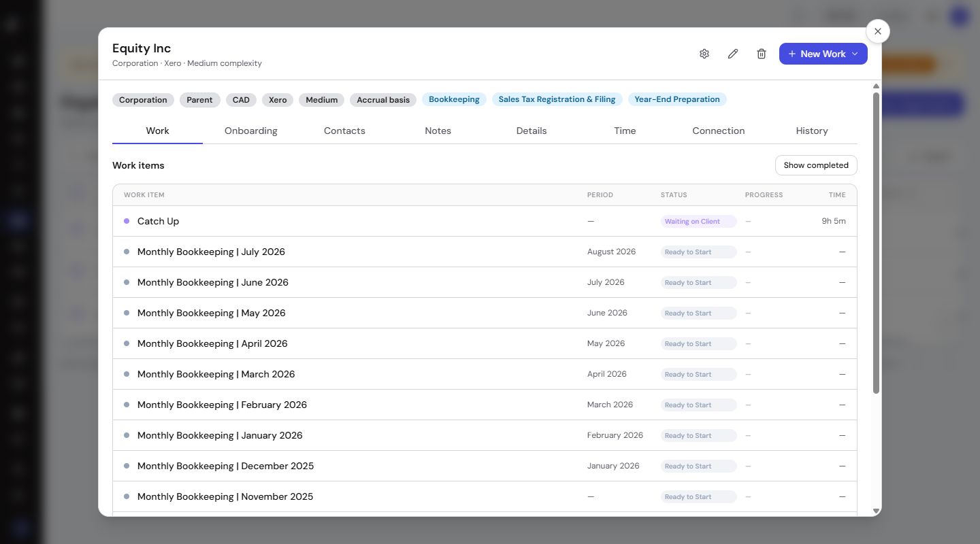
Task: Click scrollbar down arrow in dialog
Action: tap(877, 511)
